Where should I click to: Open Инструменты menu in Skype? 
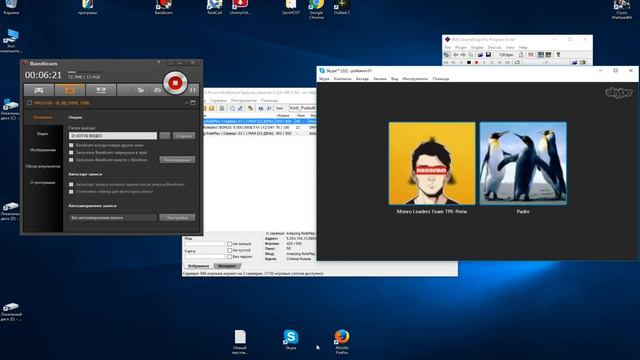click(x=415, y=79)
